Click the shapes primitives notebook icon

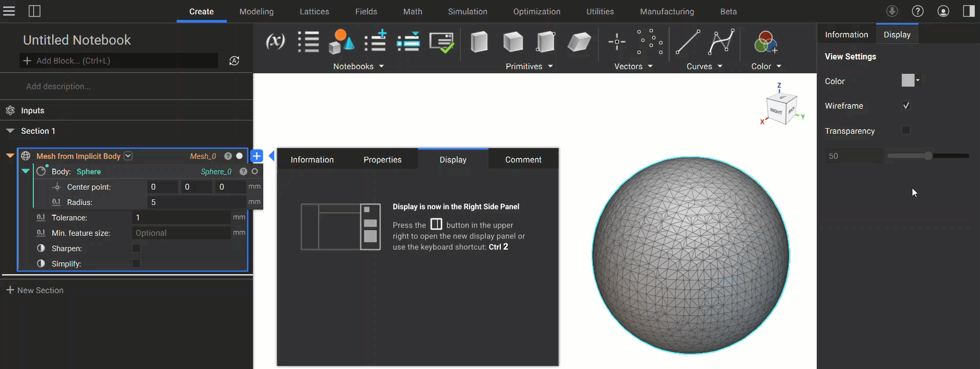[341, 42]
